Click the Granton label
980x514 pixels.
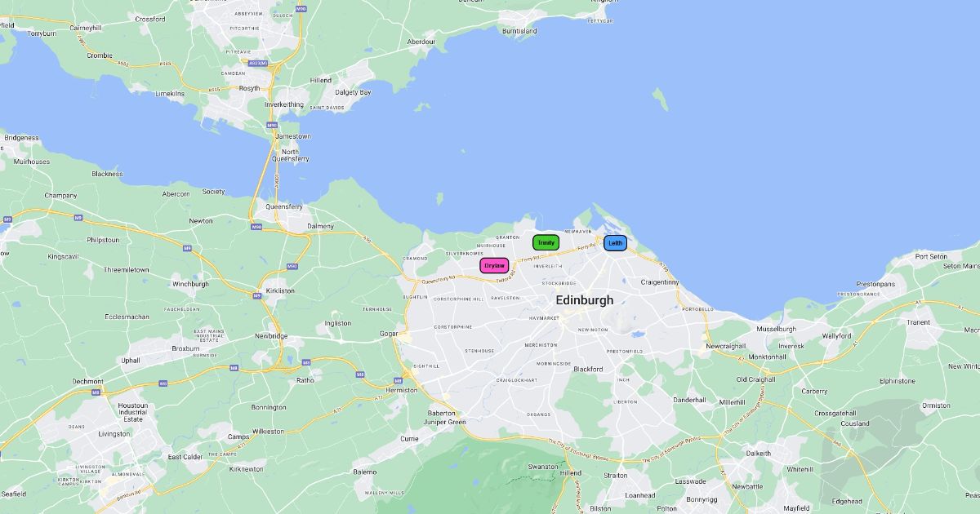507,237
